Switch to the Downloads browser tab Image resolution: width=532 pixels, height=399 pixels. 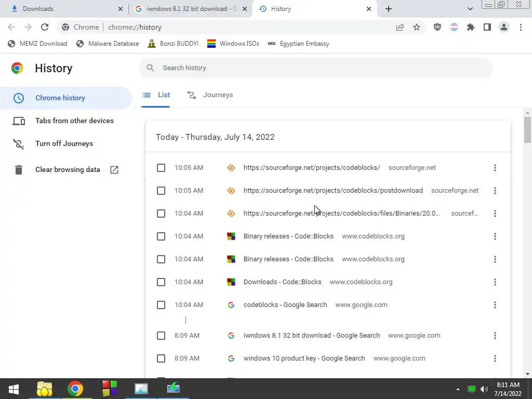tap(64, 9)
